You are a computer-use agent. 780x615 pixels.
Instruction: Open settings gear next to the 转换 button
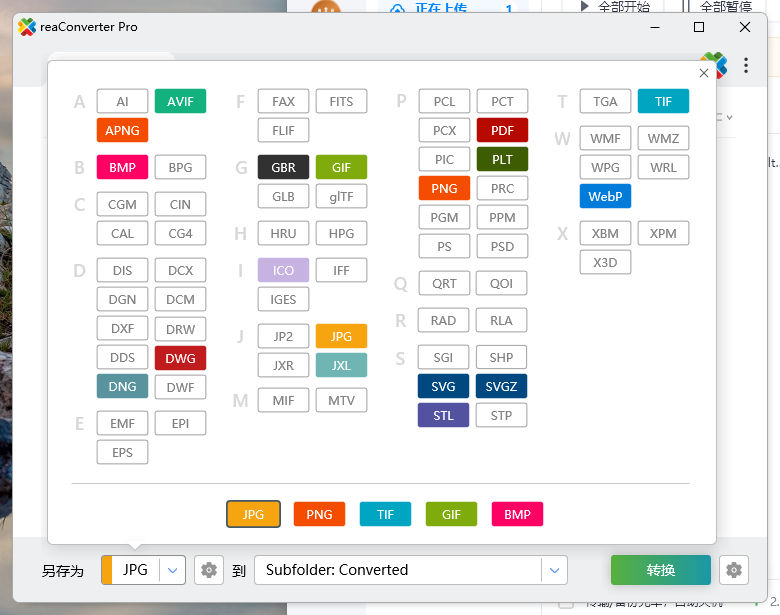(x=734, y=570)
